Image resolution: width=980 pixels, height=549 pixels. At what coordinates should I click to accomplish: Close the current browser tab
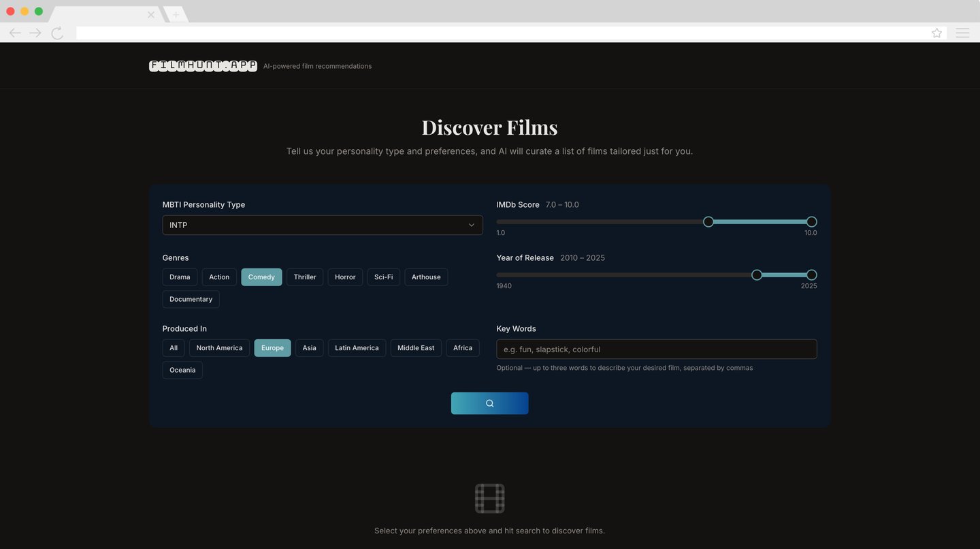coord(151,14)
